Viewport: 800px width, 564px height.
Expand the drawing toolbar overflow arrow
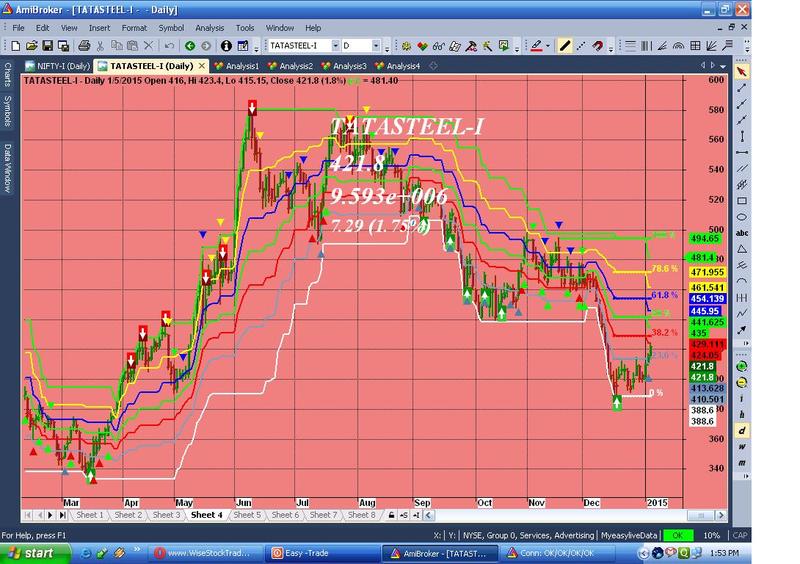point(746,344)
